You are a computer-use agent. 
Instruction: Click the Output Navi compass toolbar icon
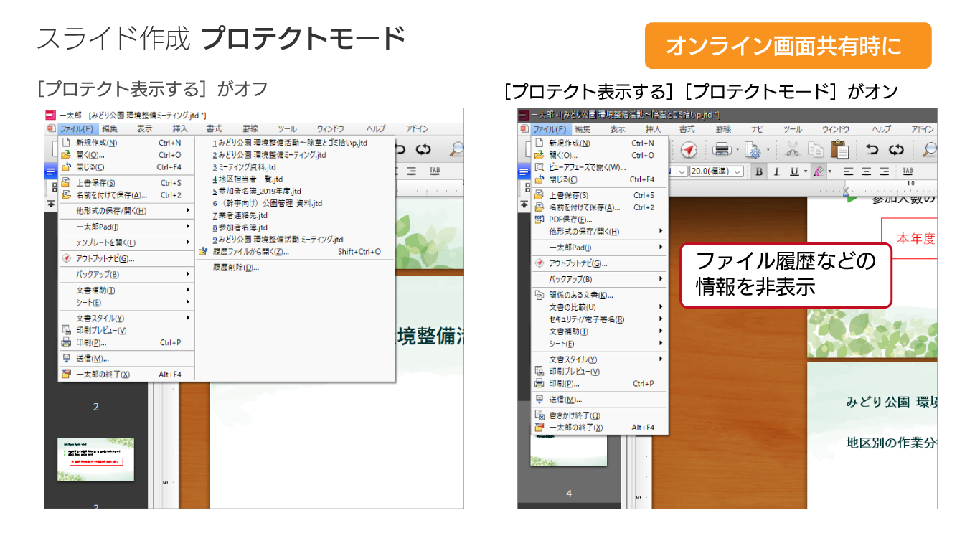click(689, 149)
